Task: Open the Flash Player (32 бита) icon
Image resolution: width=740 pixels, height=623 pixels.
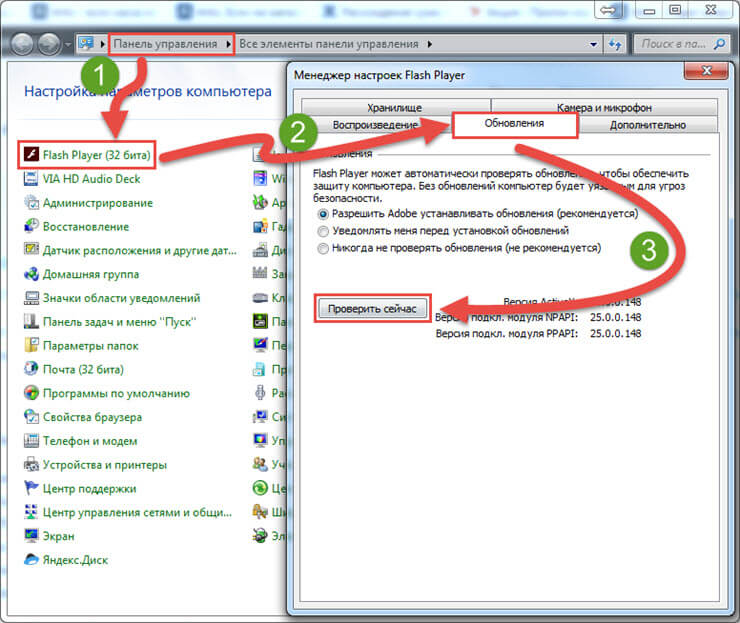Action: pyautogui.click(x=32, y=154)
